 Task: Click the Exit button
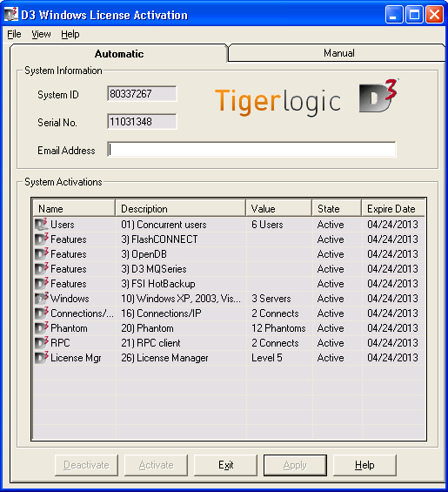tap(225, 465)
